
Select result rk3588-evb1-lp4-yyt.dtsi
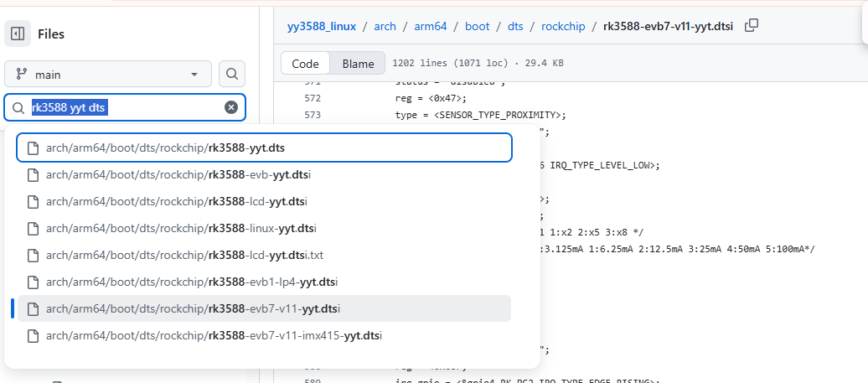point(265,282)
